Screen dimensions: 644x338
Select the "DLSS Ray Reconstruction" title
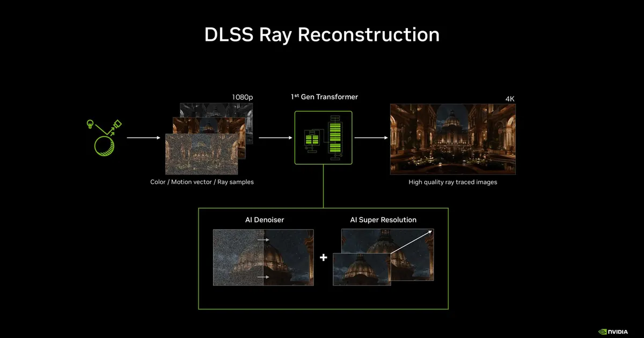click(322, 34)
